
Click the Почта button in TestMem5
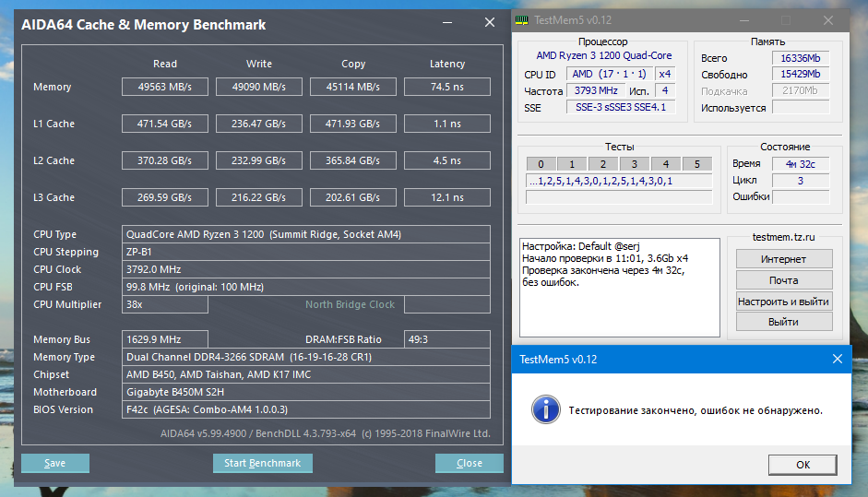pos(784,280)
